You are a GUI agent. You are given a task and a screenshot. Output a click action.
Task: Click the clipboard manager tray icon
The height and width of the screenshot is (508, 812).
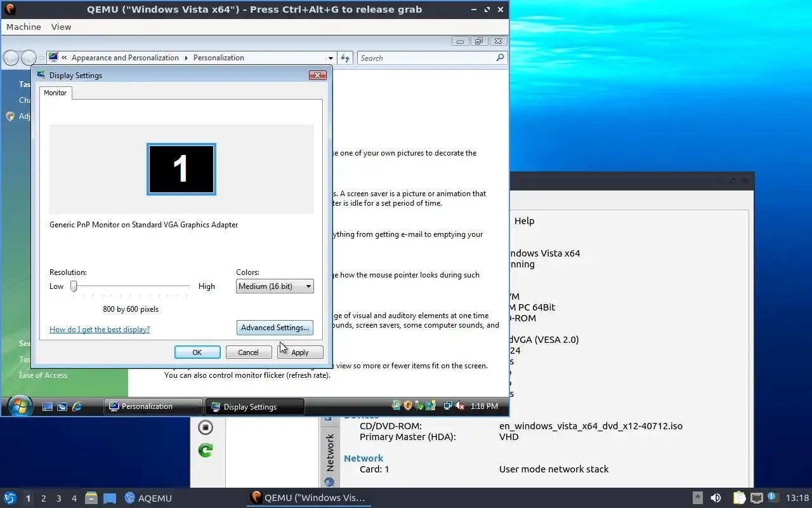pos(739,498)
